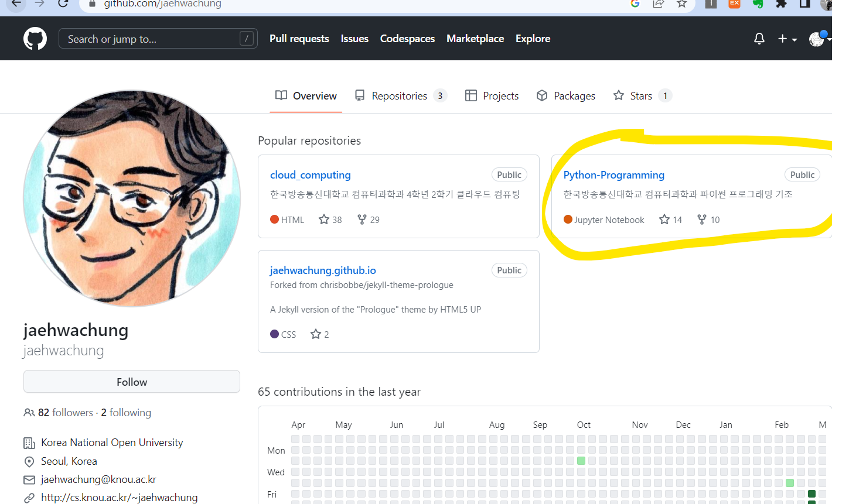
Task: Click the Jupyter Notebook language label
Action: coord(609,220)
